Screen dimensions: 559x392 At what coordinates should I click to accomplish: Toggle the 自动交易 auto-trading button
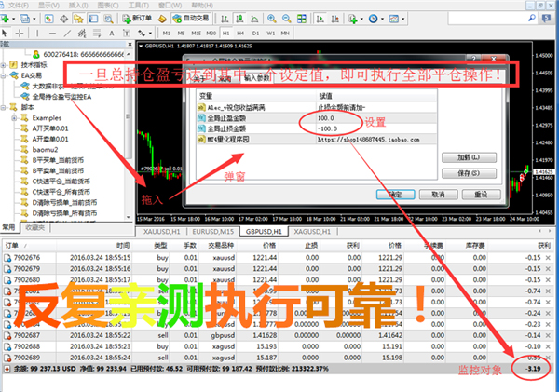tap(191, 19)
